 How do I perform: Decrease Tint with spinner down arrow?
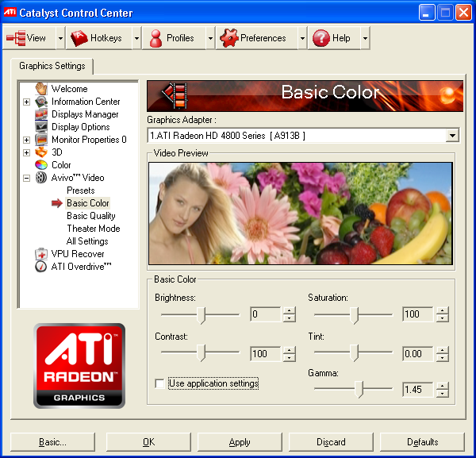point(443,358)
